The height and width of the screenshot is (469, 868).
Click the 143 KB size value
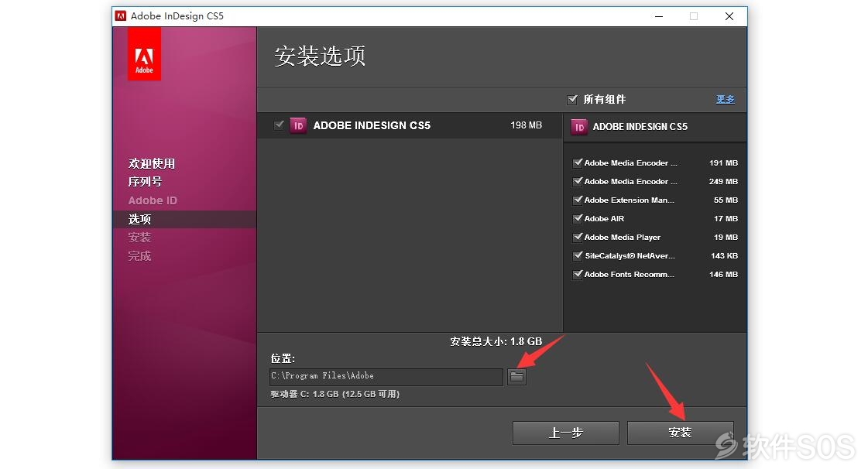tap(724, 255)
